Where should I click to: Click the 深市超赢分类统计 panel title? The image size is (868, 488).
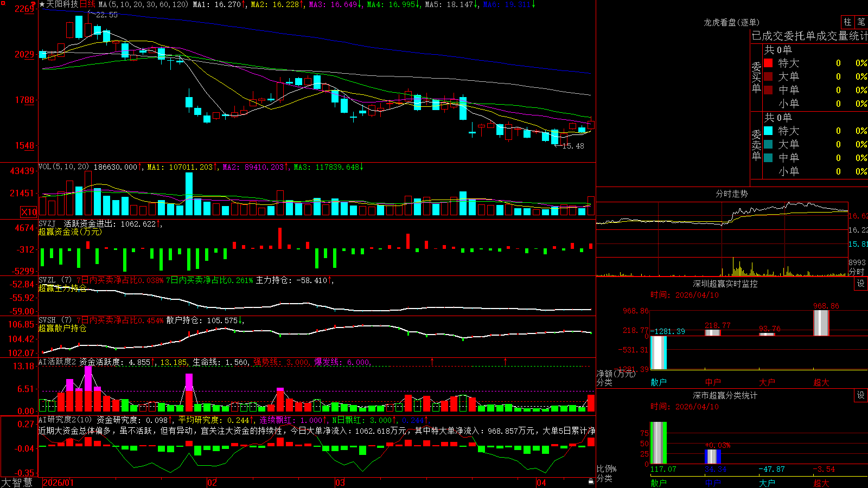point(725,395)
